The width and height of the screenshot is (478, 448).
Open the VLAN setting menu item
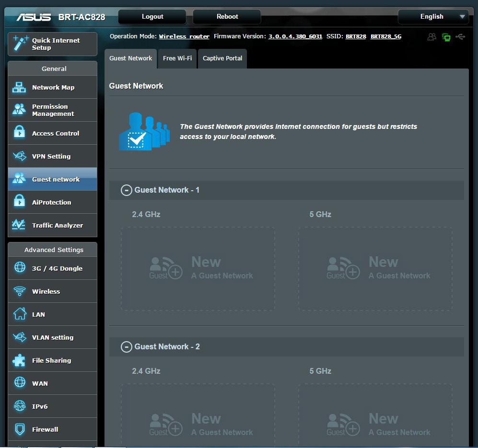[52, 337]
